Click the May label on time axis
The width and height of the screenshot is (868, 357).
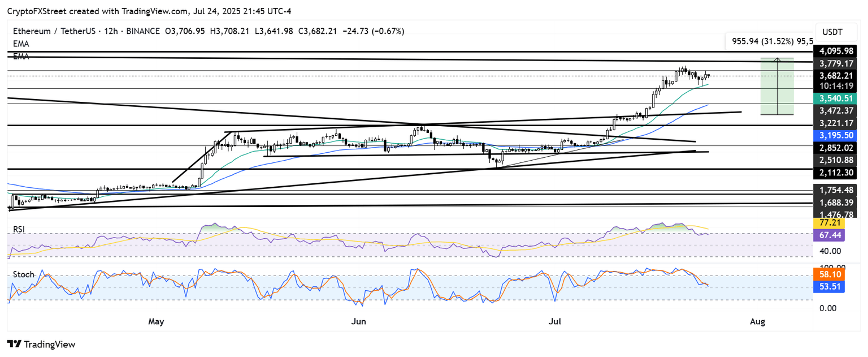(156, 322)
